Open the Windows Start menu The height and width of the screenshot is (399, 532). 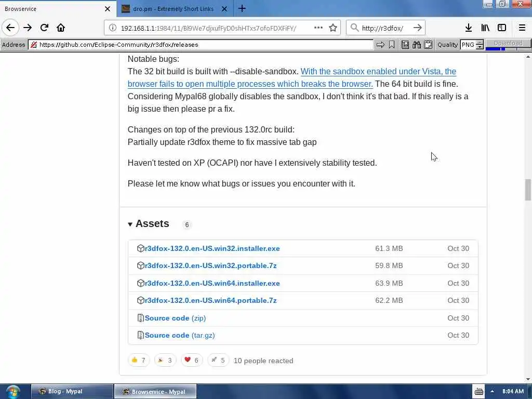13,392
